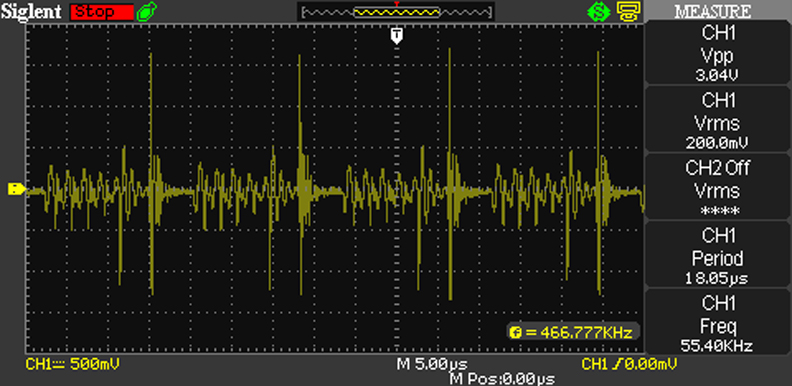Click the M 5.00µs timebase readout
Viewport: 792px width, 386px height.
click(x=432, y=364)
